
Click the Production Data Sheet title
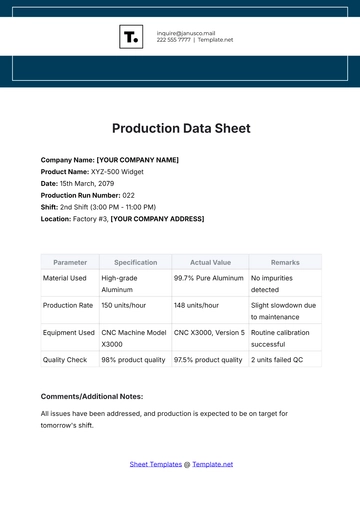tap(181, 128)
